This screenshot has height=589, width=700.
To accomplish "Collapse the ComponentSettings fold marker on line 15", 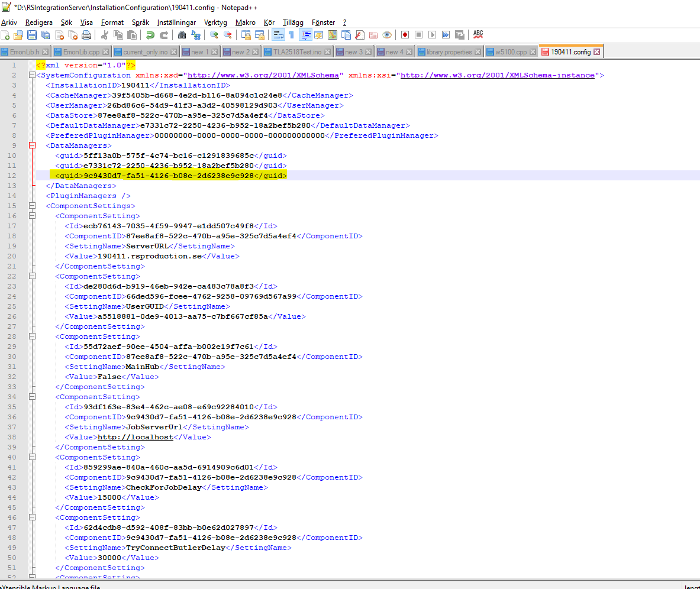I will tap(31, 206).
